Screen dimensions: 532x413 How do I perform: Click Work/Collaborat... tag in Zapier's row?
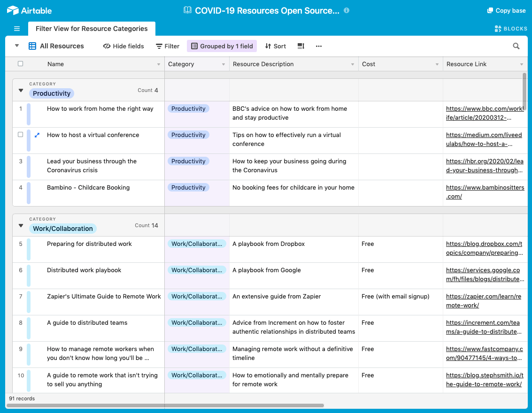197,296
